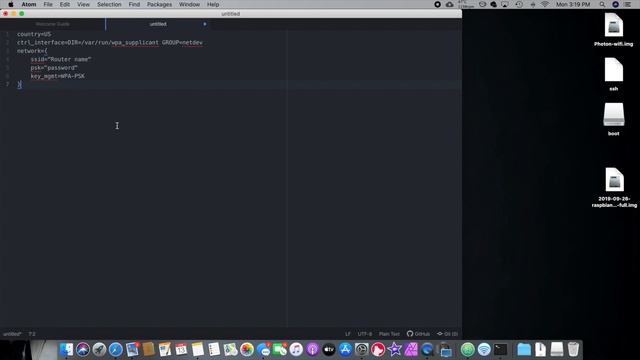Open Podcasts from the dock
This screenshot has width=640, height=360.
click(313, 350)
